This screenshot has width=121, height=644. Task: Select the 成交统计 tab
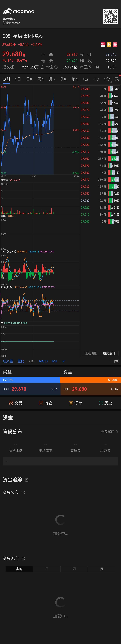tap(109, 353)
